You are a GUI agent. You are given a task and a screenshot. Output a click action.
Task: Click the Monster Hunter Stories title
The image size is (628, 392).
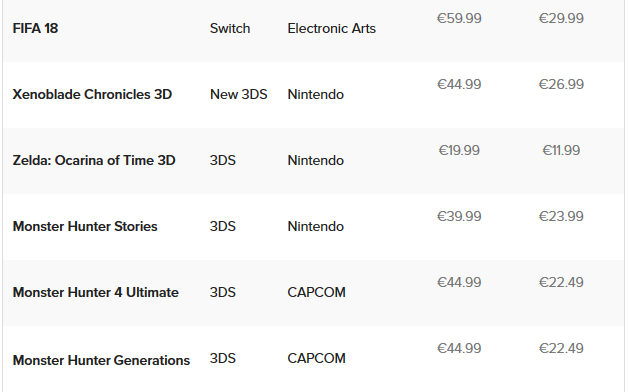coord(85,227)
